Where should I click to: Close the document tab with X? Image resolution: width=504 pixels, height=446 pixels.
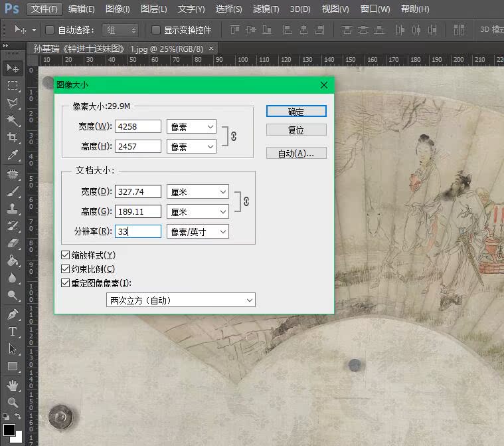click(211, 49)
